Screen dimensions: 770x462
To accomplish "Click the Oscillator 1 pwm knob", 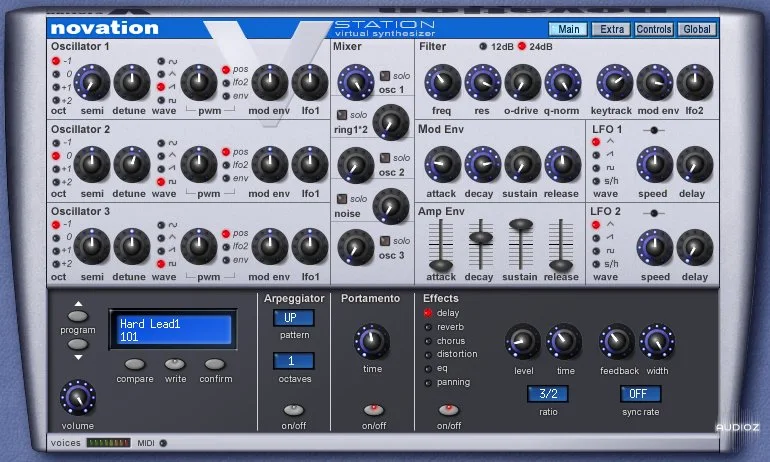I will (199, 82).
